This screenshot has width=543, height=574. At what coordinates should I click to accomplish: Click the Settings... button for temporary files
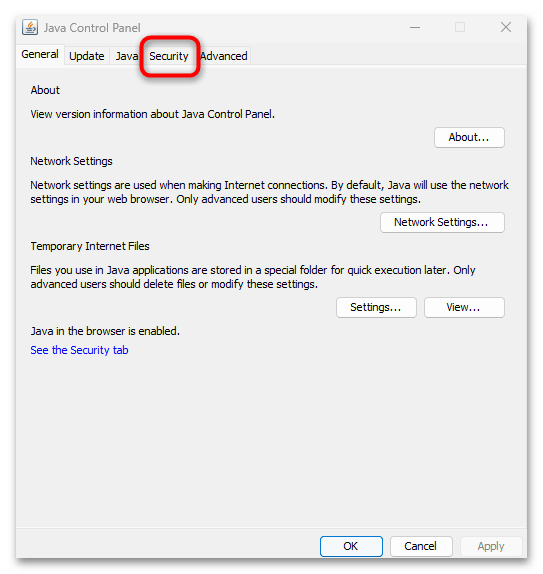pos(376,307)
